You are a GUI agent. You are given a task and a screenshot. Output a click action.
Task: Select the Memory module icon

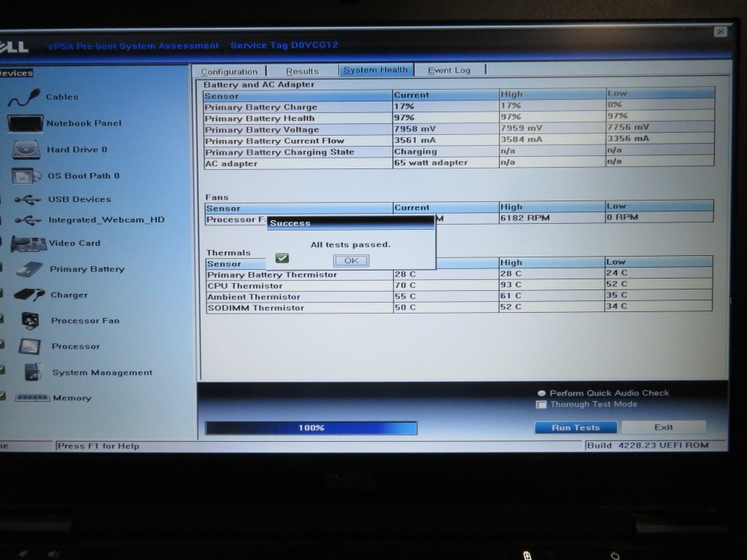(32, 397)
